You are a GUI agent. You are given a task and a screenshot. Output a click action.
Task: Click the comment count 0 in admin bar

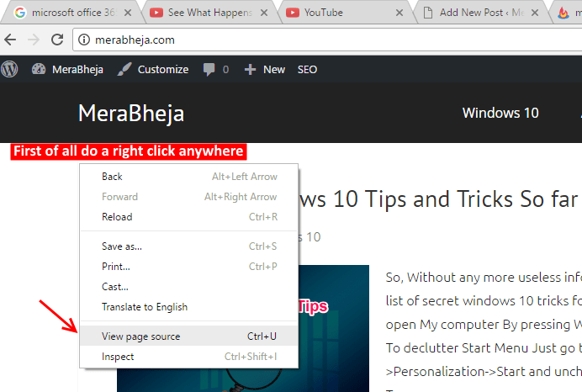(225, 70)
